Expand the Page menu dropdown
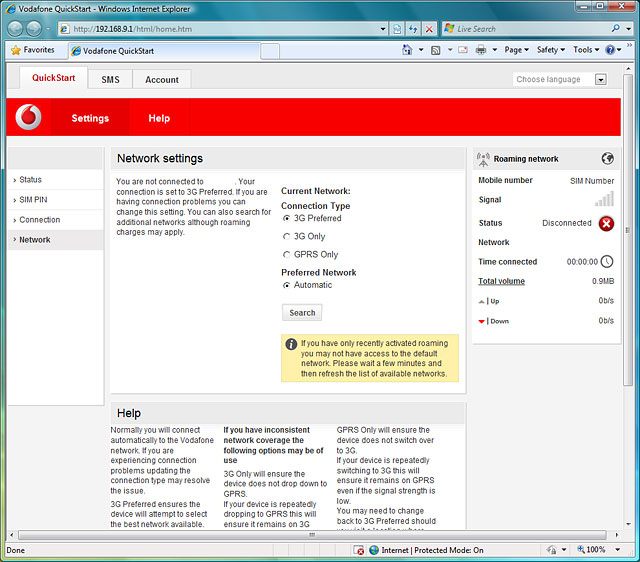The width and height of the screenshot is (640, 562). 517,49
